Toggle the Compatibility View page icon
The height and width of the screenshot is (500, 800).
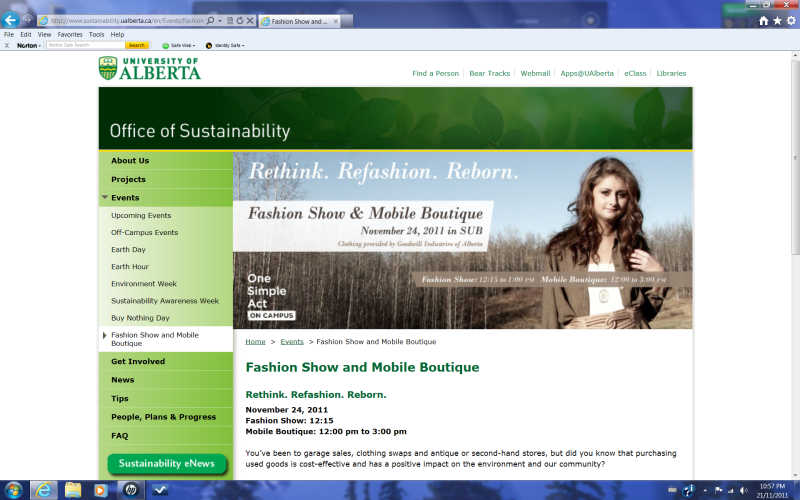tap(230, 21)
